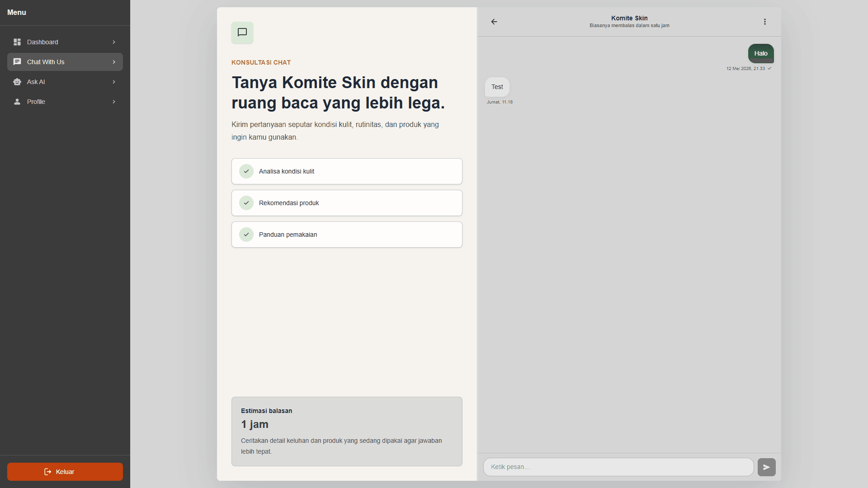Click the send message arrow button
The image size is (868, 488).
767,467
